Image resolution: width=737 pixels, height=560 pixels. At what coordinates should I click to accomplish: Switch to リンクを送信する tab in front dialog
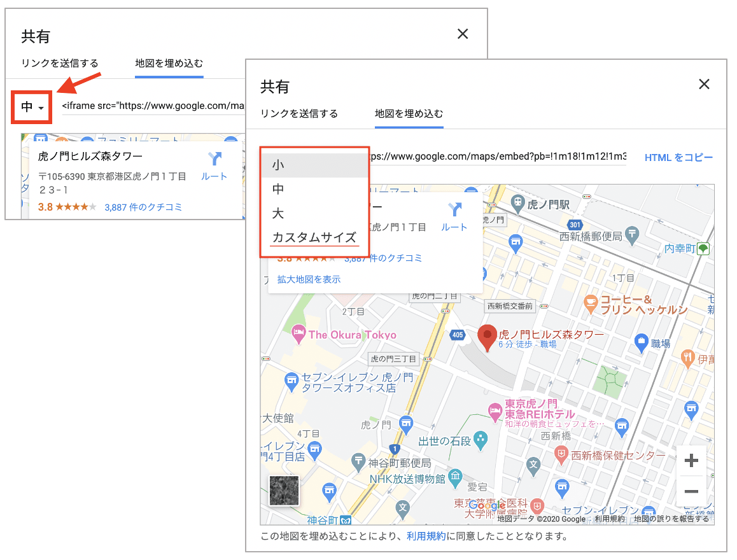tap(299, 114)
